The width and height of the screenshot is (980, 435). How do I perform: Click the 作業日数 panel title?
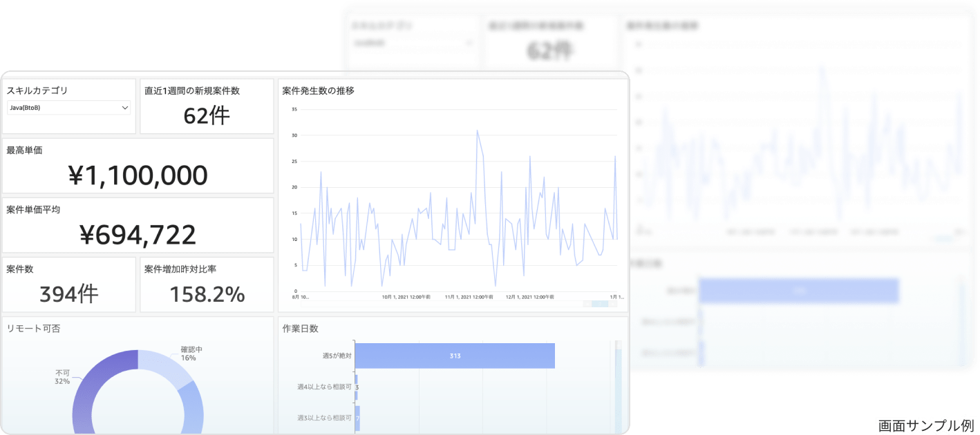tap(301, 329)
